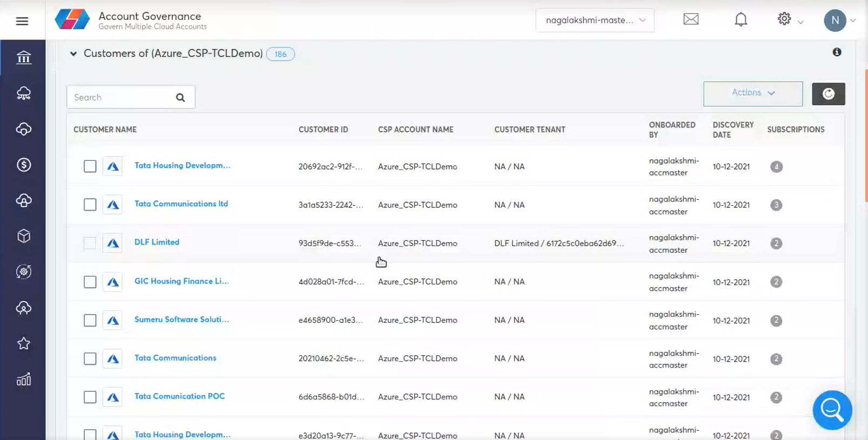This screenshot has width=868, height=440.
Task: Open the star favorites sidebar icon
Action: tap(23, 343)
